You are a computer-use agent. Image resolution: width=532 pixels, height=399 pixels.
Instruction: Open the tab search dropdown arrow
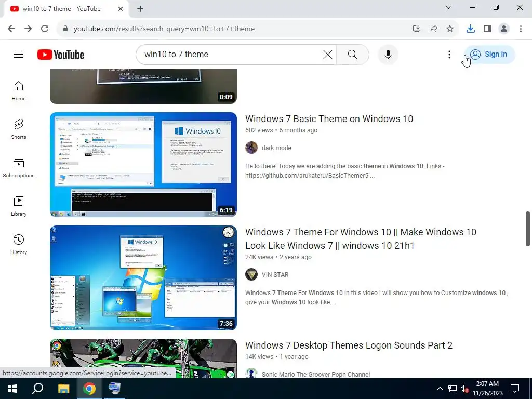pyautogui.click(x=448, y=7)
